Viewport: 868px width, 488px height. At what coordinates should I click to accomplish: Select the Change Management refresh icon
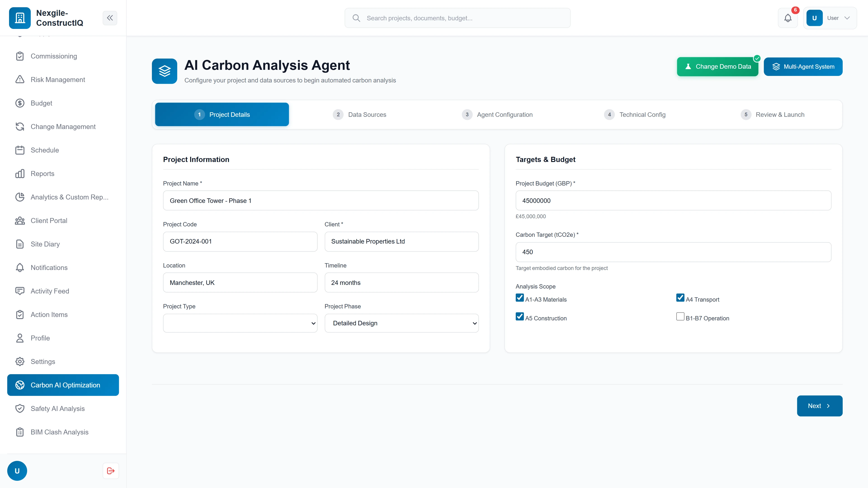pos(20,127)
